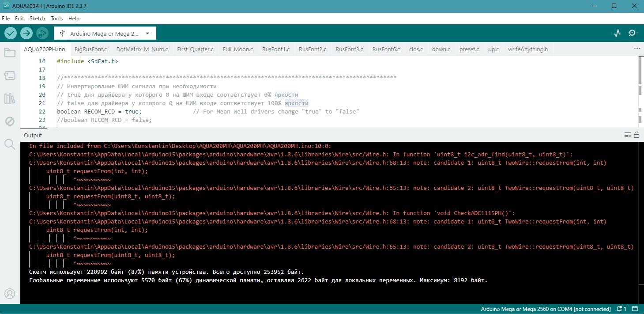Open Search panel in sidebar
This screenshot has width=644, height=314.
click(10, 144)
